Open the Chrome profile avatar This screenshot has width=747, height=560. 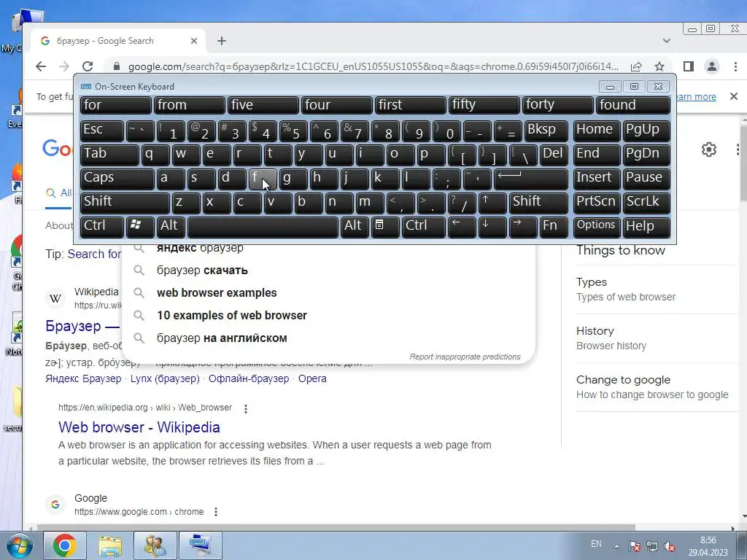coord(712,66)
